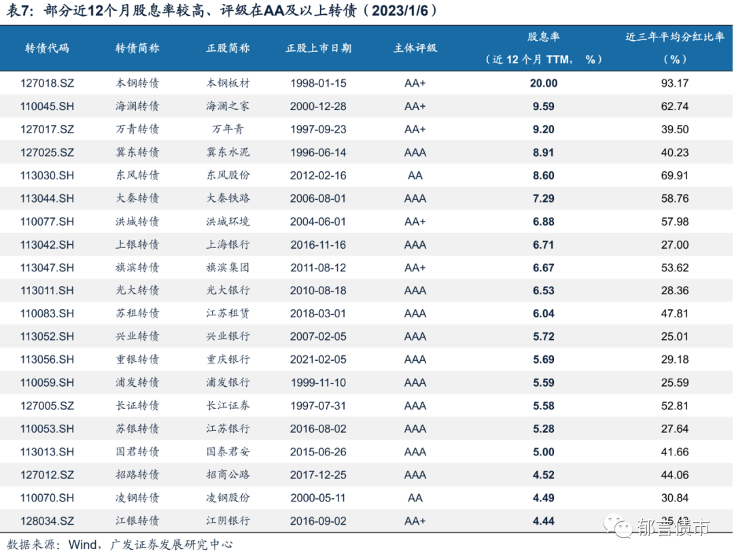Select the cell 旗滨集团
The height and width of the screenshot is (560, 734).
(228, 268)
